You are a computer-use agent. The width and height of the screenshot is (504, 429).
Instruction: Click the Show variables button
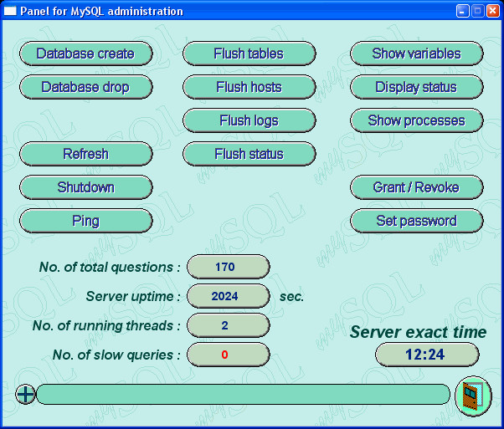tap(417, 54)
